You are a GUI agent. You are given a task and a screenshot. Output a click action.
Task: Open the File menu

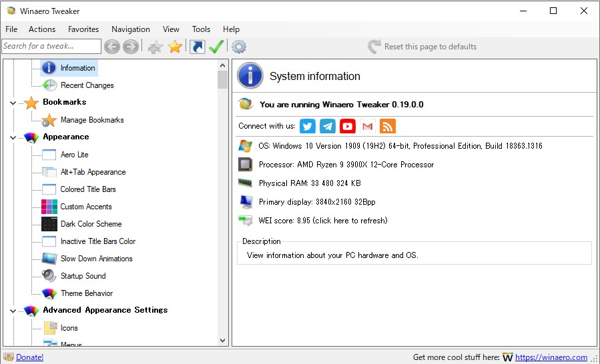11,29
